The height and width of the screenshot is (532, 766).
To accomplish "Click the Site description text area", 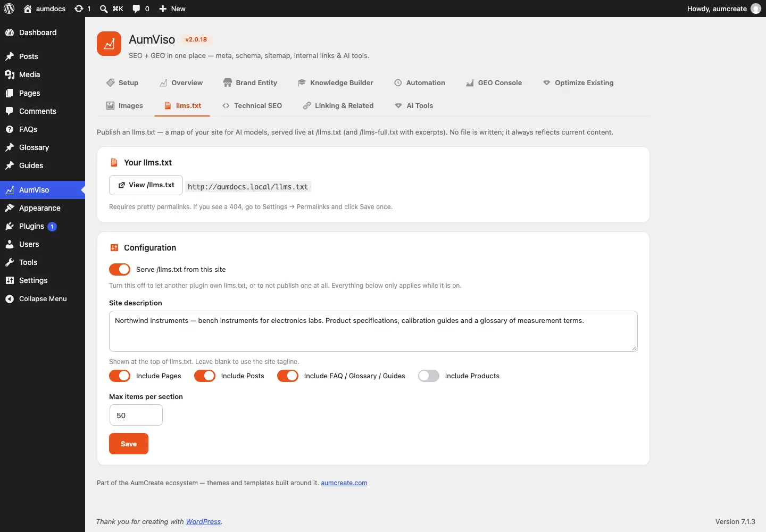I will click(373, 331).
